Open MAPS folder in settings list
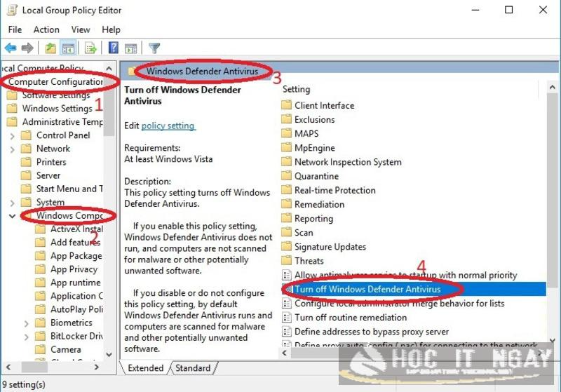Image resolution: width=561 pixels, height=392 pixels. [300, 134]
